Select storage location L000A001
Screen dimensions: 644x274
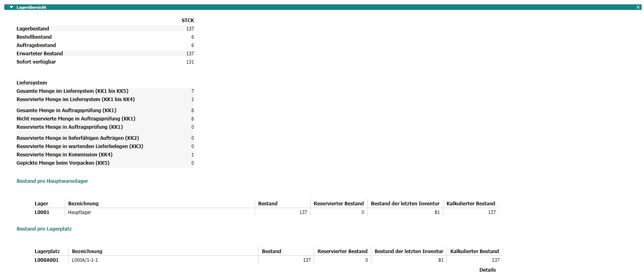tap(47, 260)
